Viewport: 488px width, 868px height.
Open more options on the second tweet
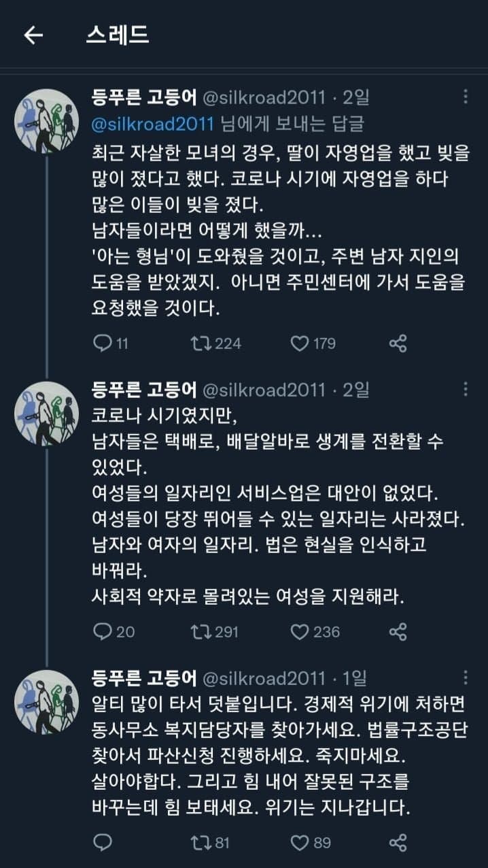coord(465,388)
